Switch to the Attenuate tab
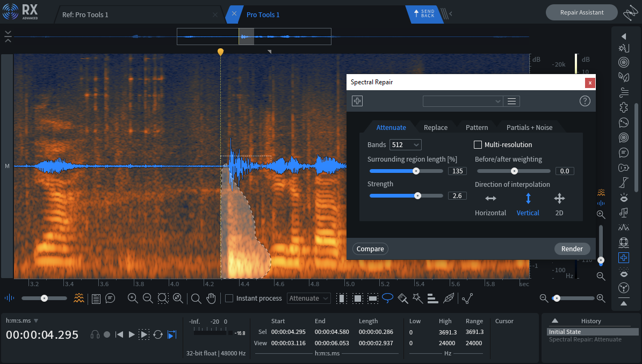Image resolution: width=642 pixels, height=364 pixels. point(391,127)
